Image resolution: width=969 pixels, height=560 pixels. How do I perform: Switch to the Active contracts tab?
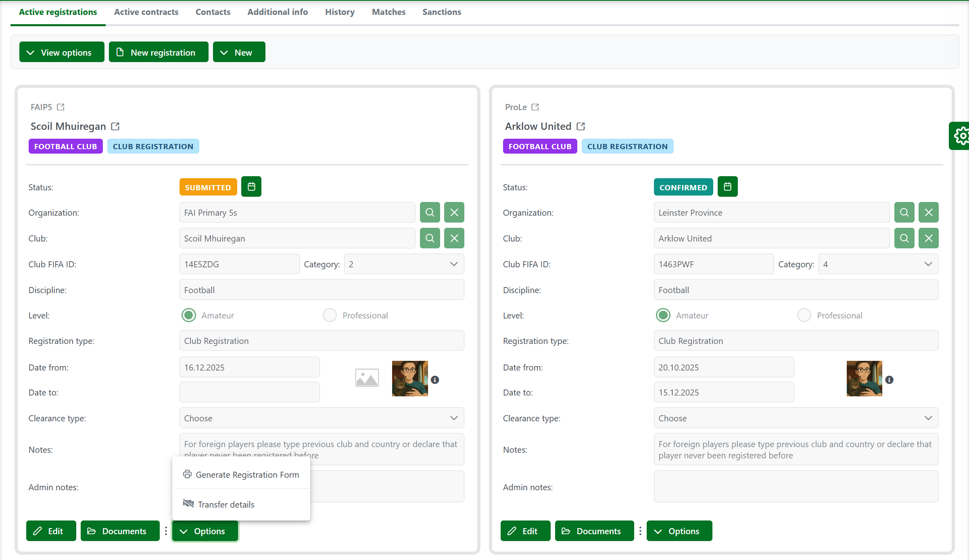(x=146, y=12)
